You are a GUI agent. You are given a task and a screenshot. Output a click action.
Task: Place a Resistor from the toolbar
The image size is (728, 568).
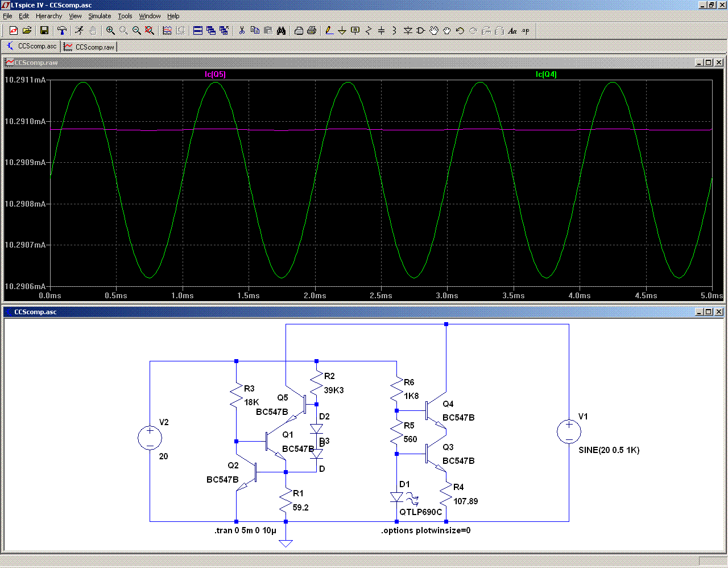pyautogui.click(x=368, y=31)
